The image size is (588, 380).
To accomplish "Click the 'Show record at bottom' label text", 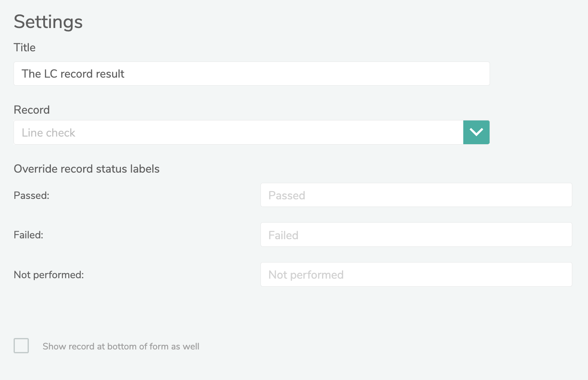I will (x=121, y=346).
